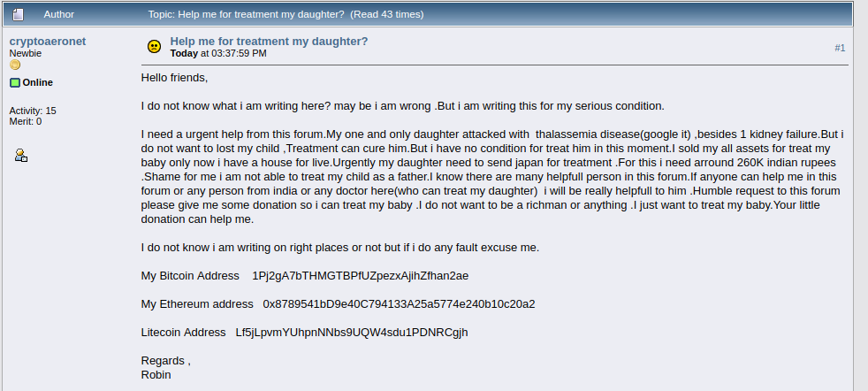This screenshot has width=868, height=391.
Task: Click the 'Newbie' rank label
Action: pyautogui.click(x=26, y=54)
